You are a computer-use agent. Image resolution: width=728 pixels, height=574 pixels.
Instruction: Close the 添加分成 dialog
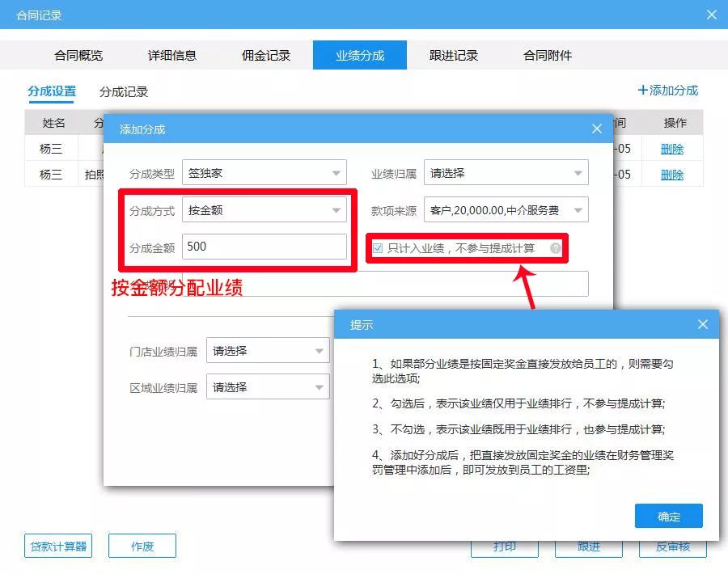click(x=597, y=128)
